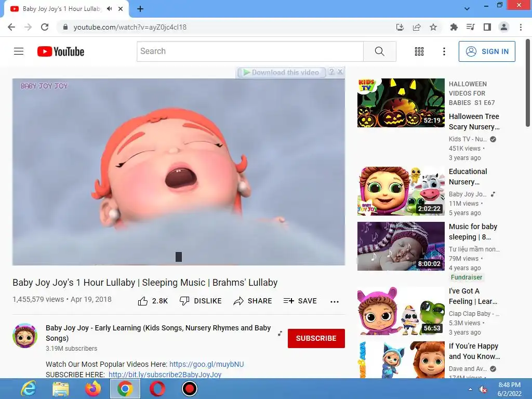Pause the lullaby in the video player
Screen dimensions: 532x399
pyautogui.click(x=179, y=171)
